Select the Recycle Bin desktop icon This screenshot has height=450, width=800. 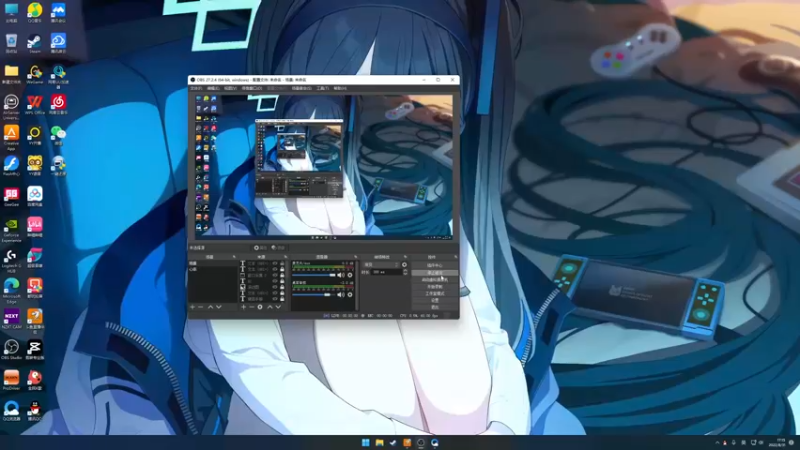pyautogui.click(x=11, y=42)
